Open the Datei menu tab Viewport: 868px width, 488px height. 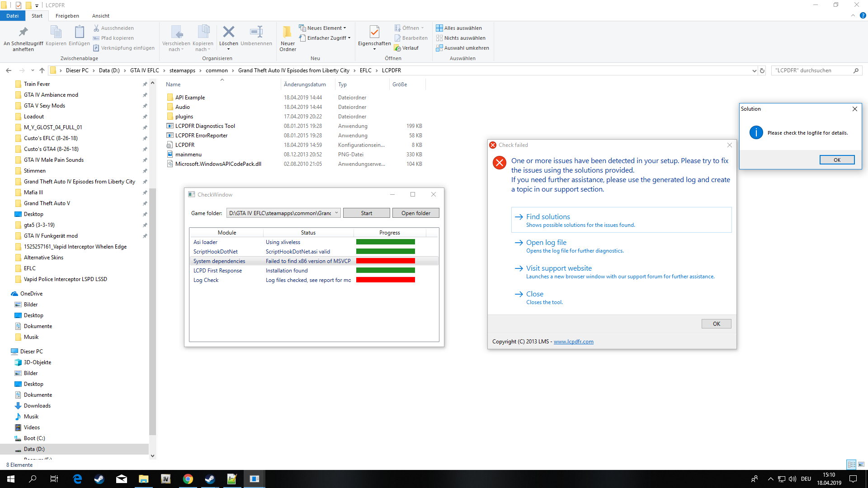12,16
